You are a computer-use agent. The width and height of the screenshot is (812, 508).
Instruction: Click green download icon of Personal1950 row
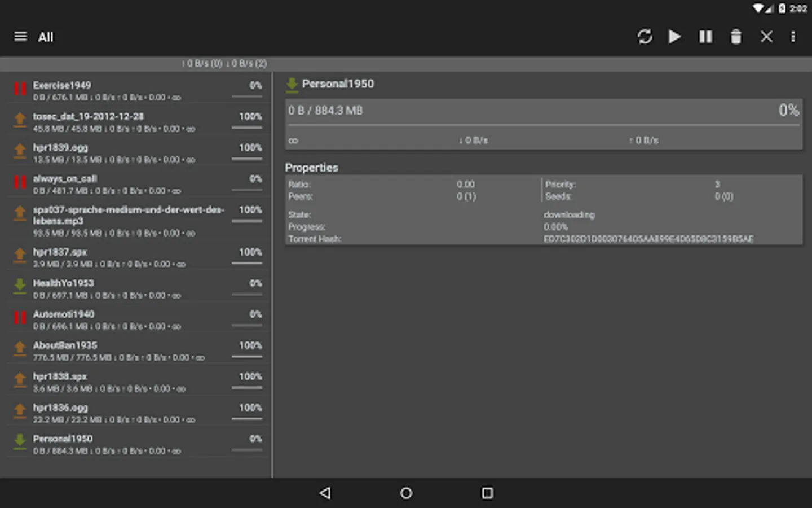coord(20,441)
